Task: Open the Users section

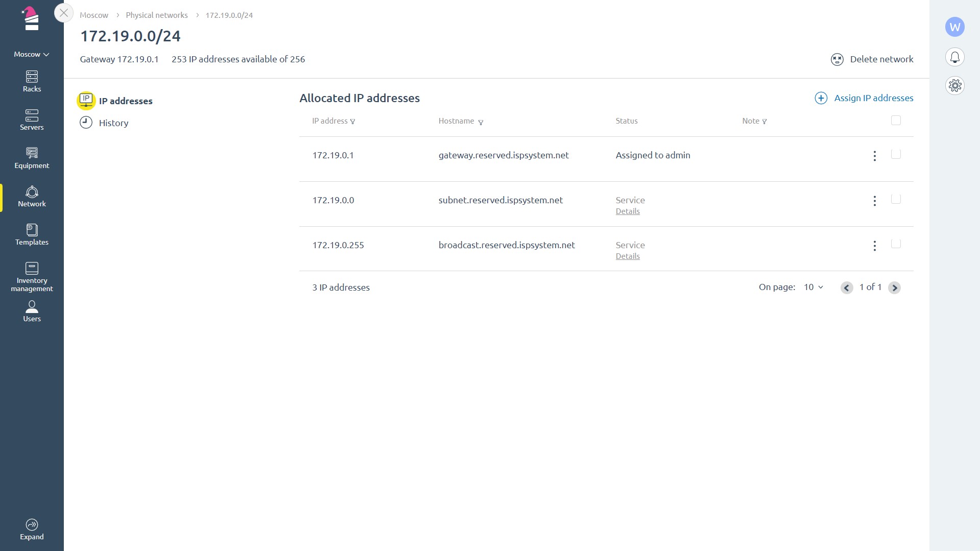Action: click(32, 312)
